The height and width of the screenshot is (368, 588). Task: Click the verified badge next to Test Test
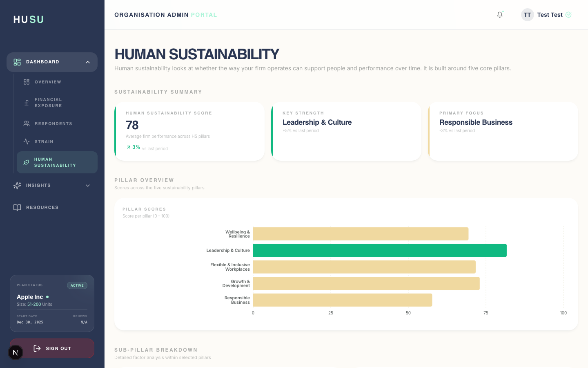569,14
